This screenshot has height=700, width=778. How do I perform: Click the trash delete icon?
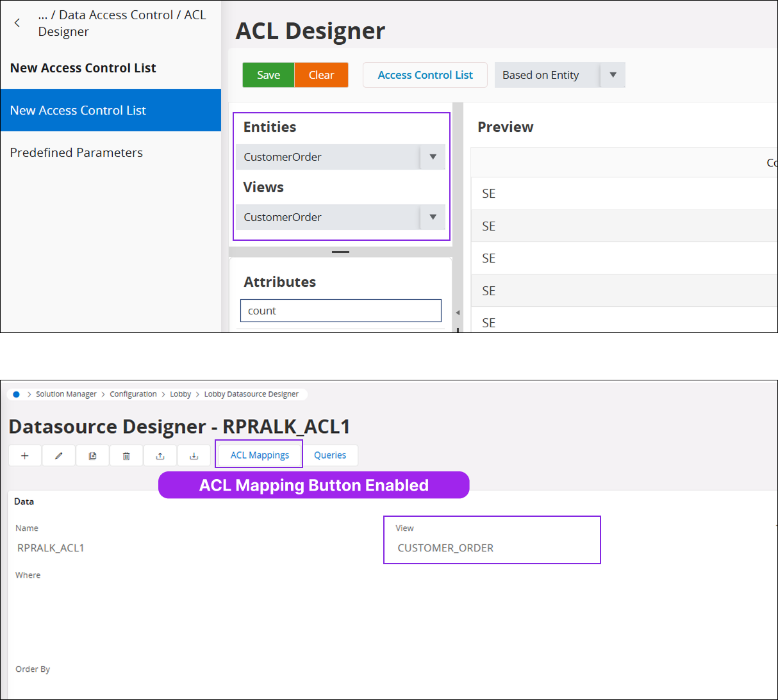(126, 456)
